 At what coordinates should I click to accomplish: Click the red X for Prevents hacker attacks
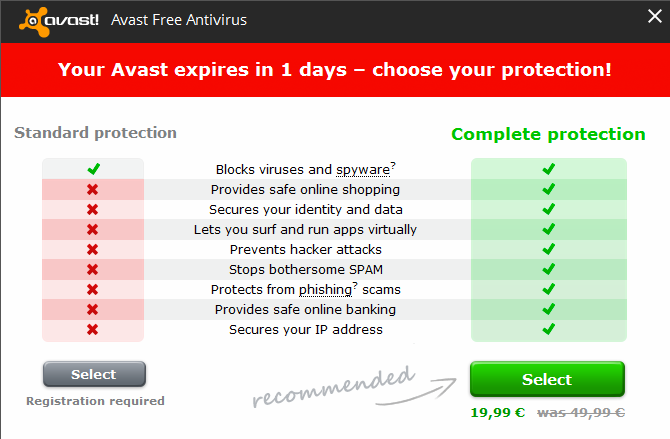(x=92, y=249)
